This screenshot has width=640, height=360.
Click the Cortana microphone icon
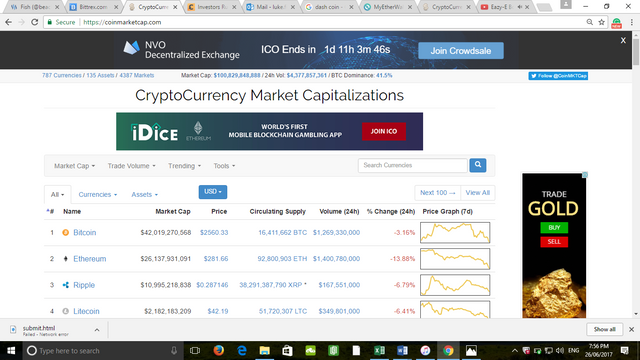click(174, 351)
